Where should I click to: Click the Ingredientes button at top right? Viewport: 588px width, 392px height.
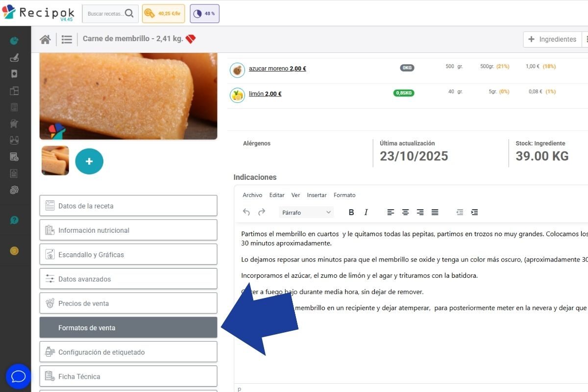(x=553, y=39)
